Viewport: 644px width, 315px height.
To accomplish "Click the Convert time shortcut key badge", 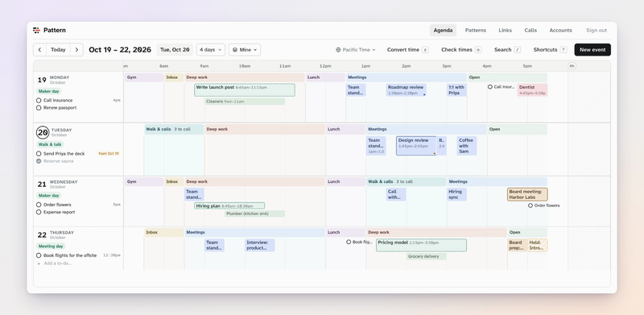I will pyautogui.click(x=426, y=50).
